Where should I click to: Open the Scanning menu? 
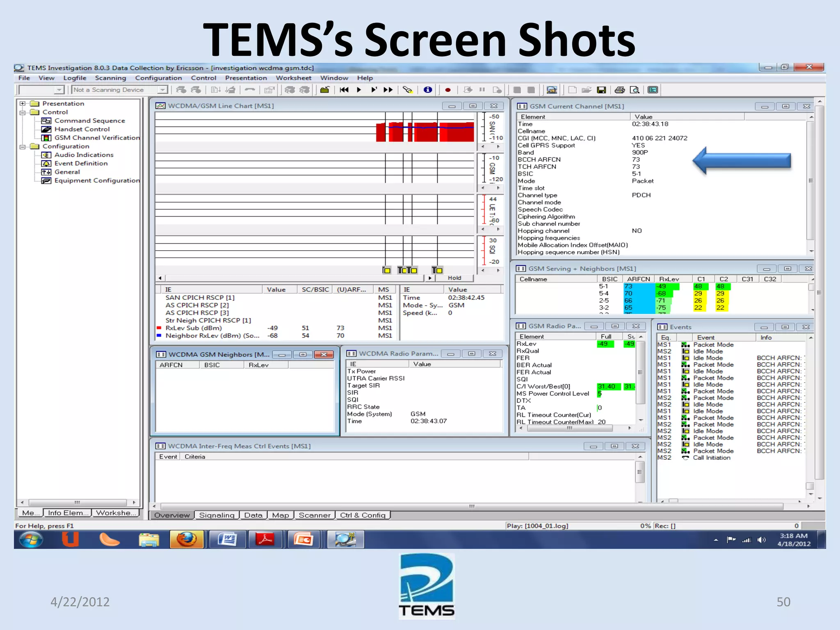[x=110, y=78]
